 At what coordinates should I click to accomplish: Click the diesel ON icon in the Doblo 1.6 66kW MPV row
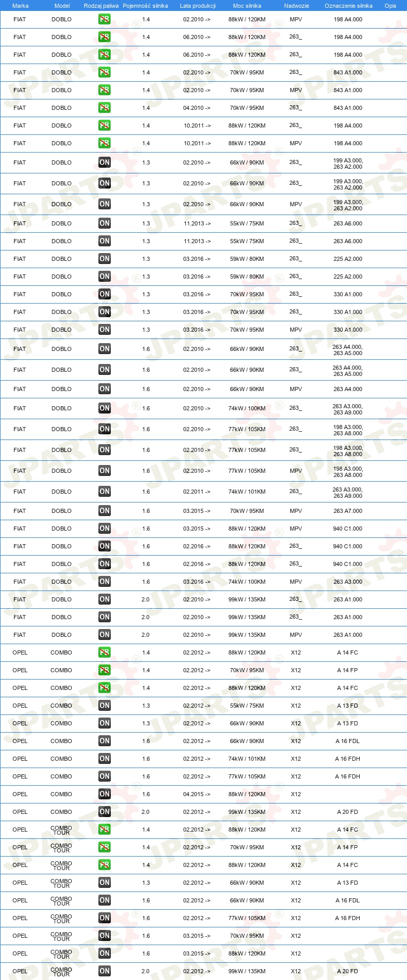pos(105,389)
